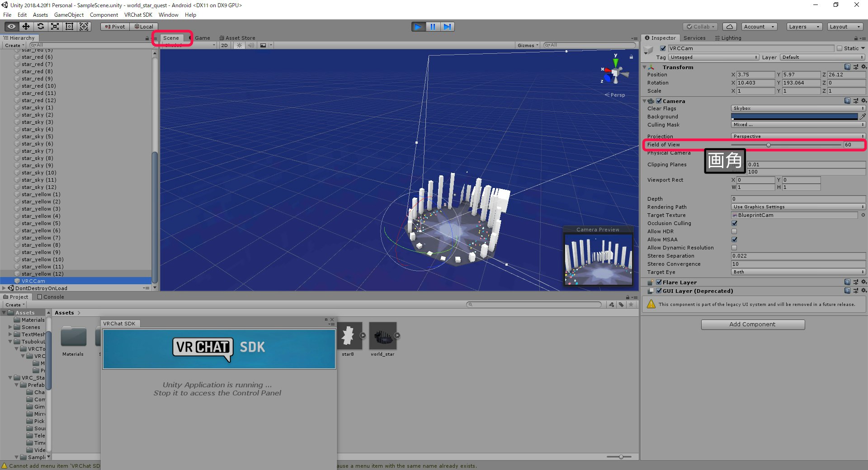Open Camera component preset icon
The width and height of the screenshot is (868, 470).
pos(855,101)
